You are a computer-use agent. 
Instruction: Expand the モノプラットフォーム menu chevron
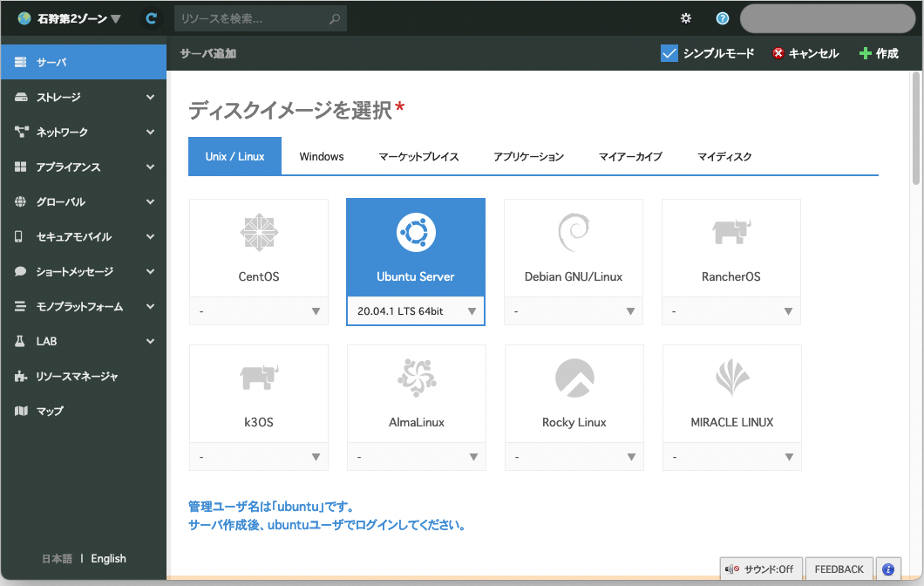pos(151,307)
